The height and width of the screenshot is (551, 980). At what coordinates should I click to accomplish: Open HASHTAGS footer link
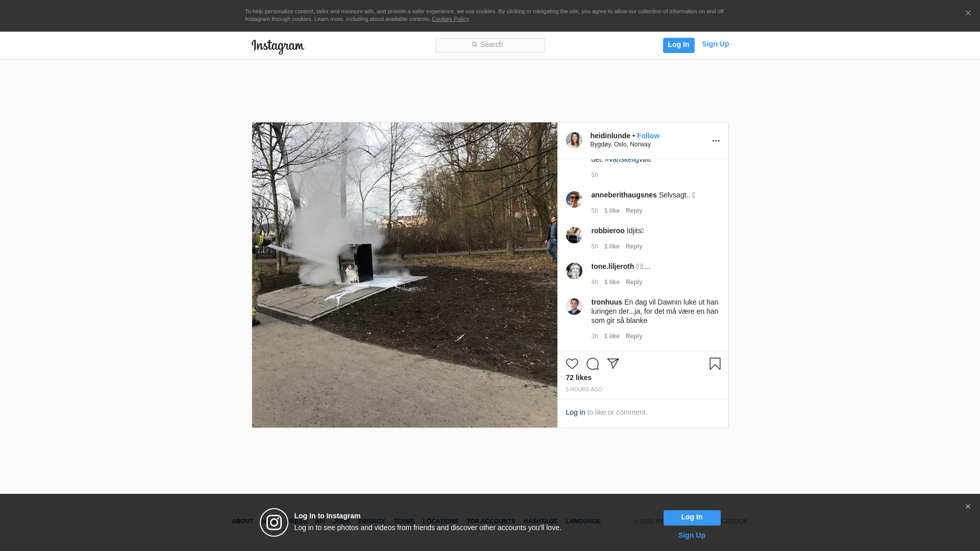click(x=541, y=521)
